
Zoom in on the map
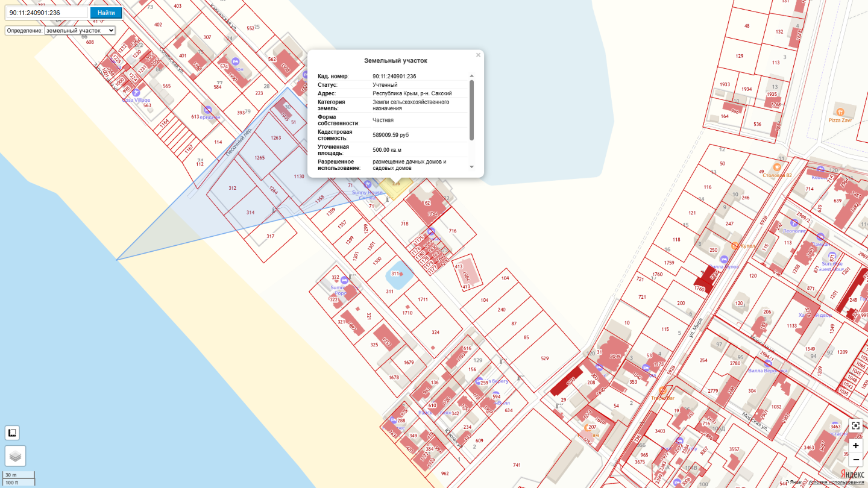[x=855, y=446]
